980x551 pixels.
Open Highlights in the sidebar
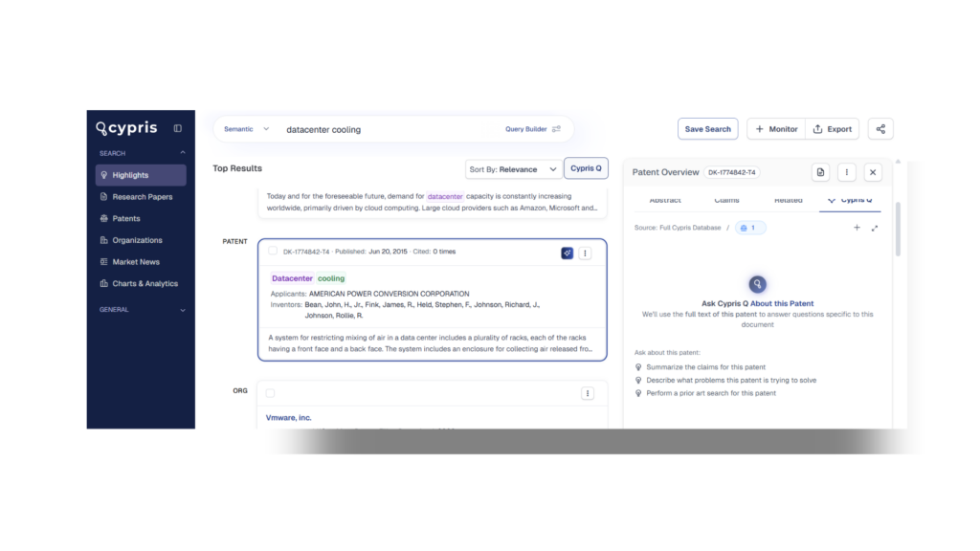141,175
